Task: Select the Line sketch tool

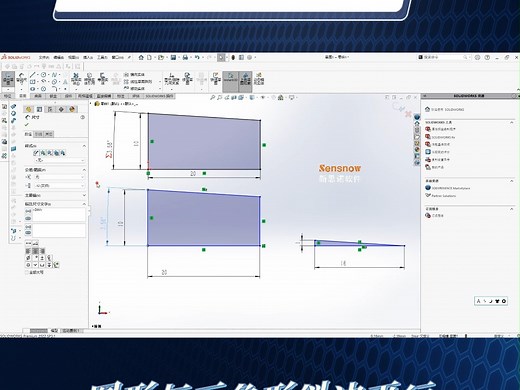Action: click(x=33, y=75)
